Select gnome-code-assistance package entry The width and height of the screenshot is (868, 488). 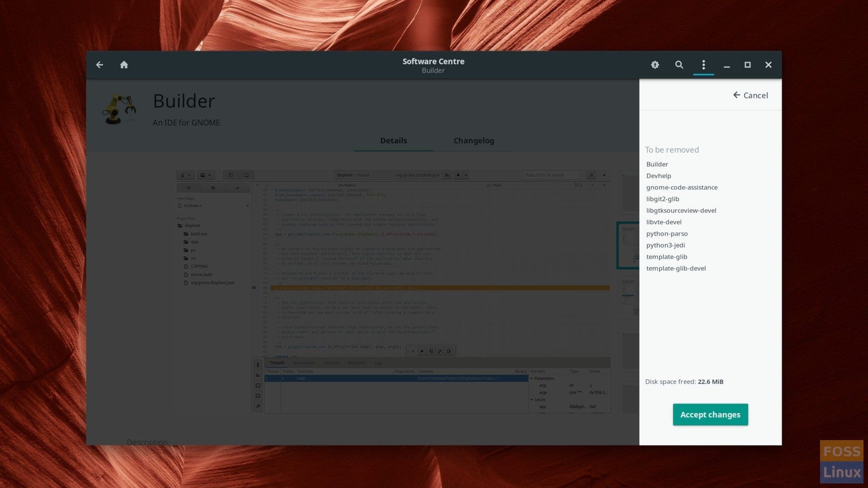tap(682, 188)
